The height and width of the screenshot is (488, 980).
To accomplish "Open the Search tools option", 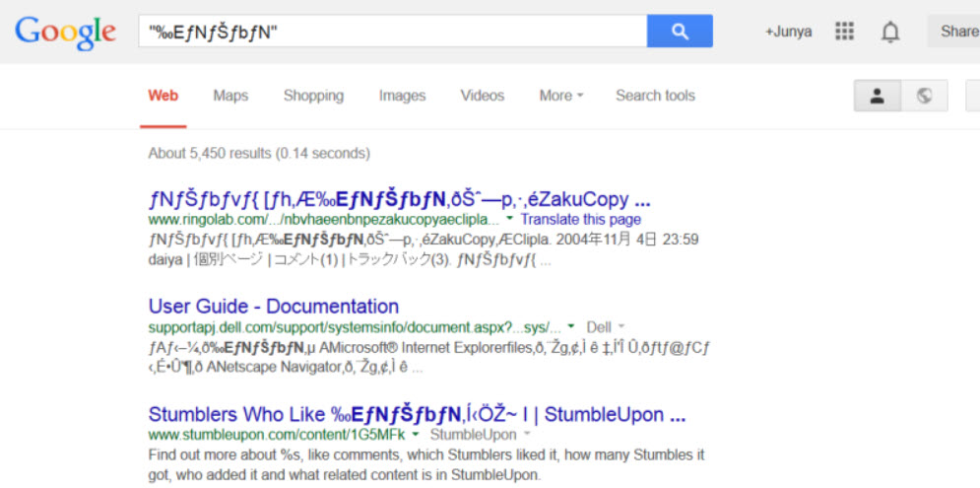I will (x=655, y=96).
